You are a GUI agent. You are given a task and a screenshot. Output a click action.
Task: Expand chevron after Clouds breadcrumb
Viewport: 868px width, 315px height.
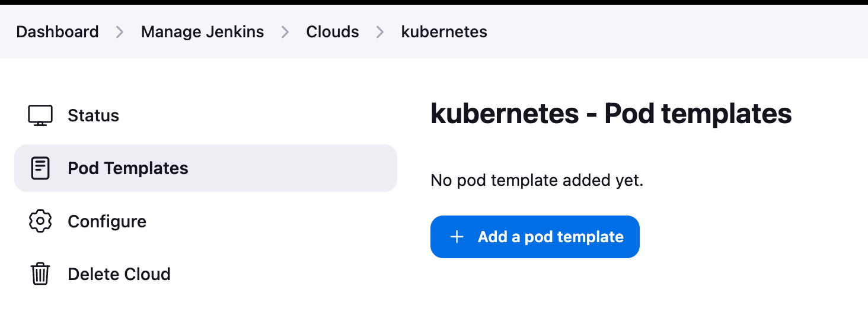click(380, 32)
